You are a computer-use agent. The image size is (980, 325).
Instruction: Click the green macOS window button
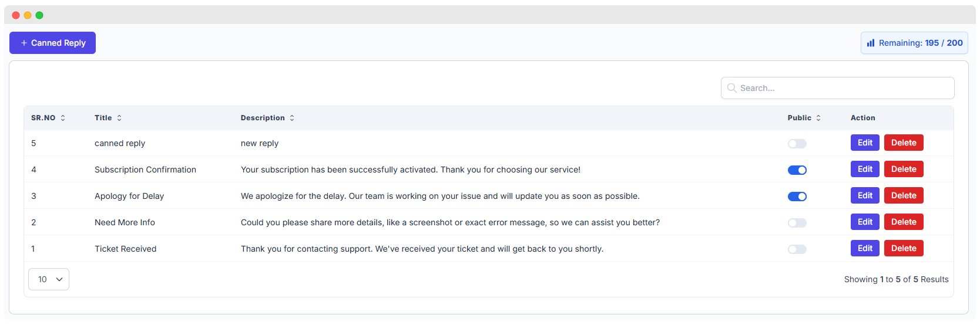tap(39, 15)
